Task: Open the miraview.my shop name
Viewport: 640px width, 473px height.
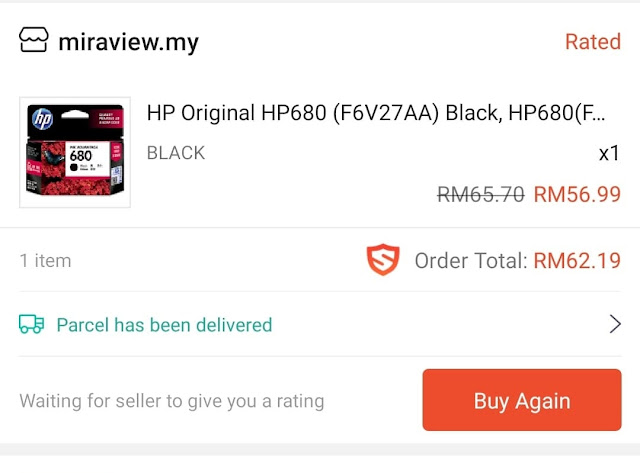Action: click(x=128, y=42)
